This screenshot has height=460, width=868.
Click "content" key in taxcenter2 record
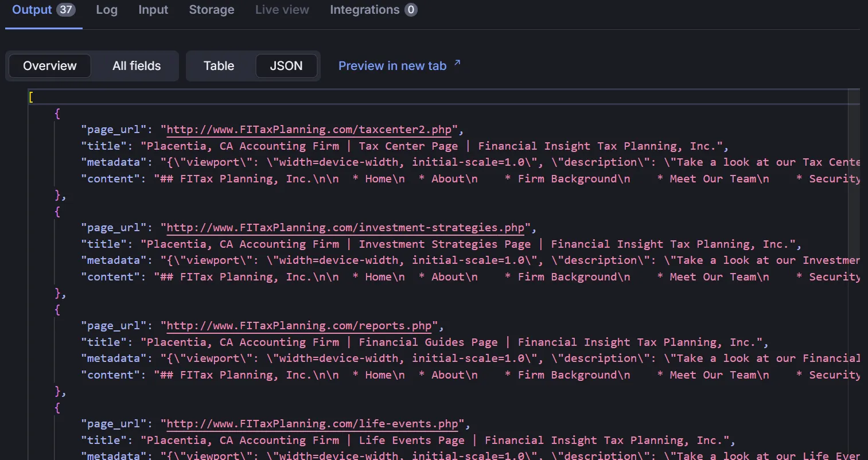110,179
